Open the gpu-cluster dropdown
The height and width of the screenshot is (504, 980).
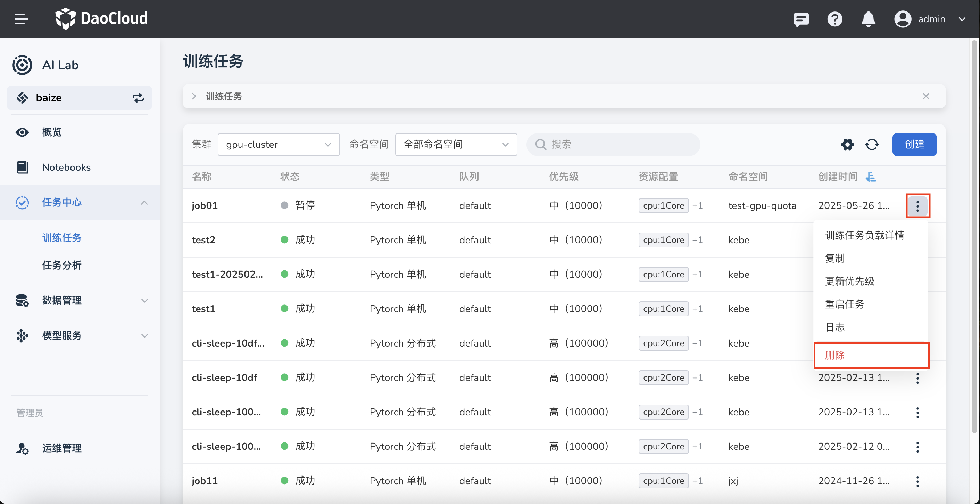pos(279,145)
